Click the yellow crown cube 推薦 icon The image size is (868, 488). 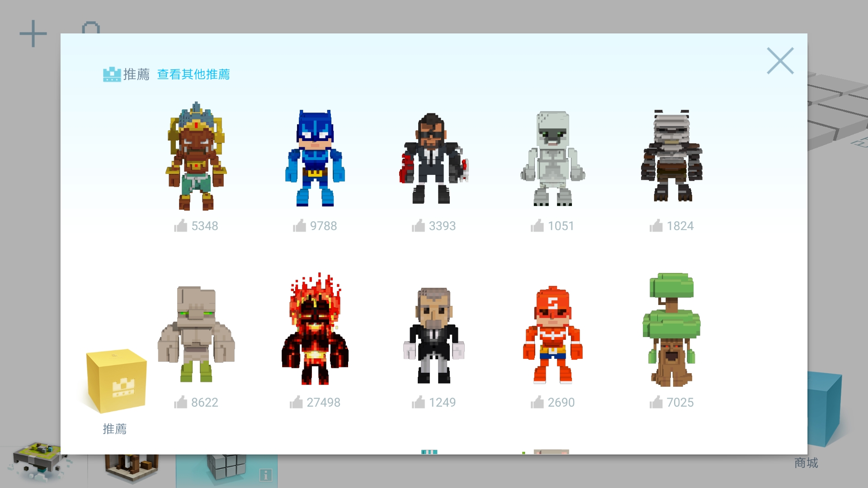pyautogui.click(x=116, y=381)
